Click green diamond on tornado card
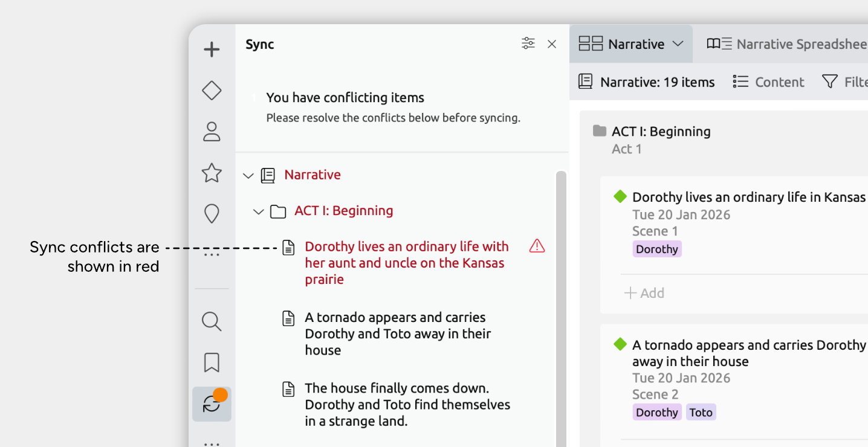The width and height of the screenshot is (868, 447). point(620,344)
